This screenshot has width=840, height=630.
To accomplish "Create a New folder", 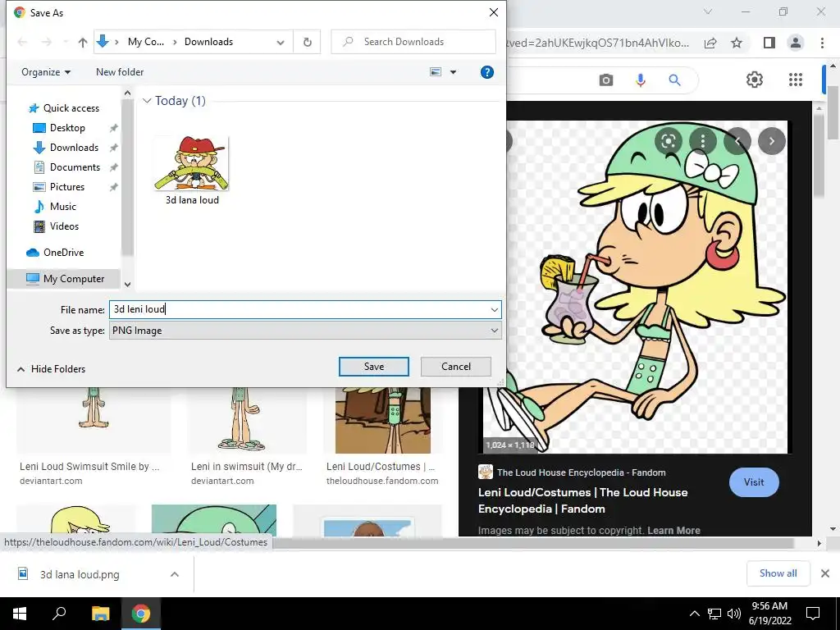I will pyautogui.click(x=120, y=72).
